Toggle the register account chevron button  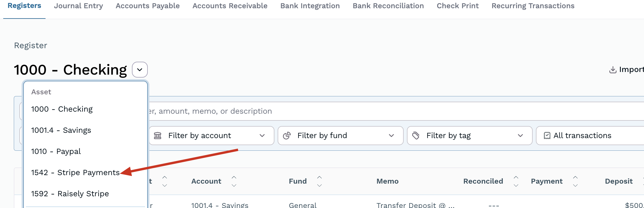[140, 70]
